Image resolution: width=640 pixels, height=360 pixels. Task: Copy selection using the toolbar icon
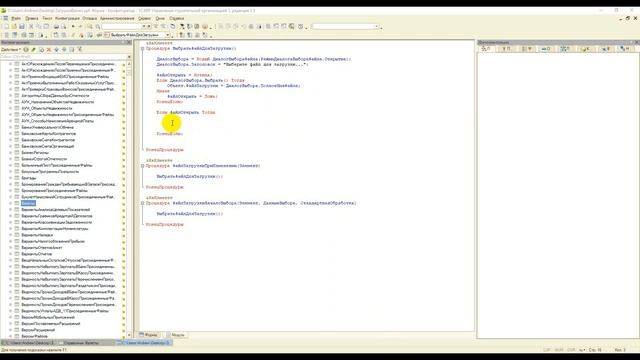tap(39, 27)
